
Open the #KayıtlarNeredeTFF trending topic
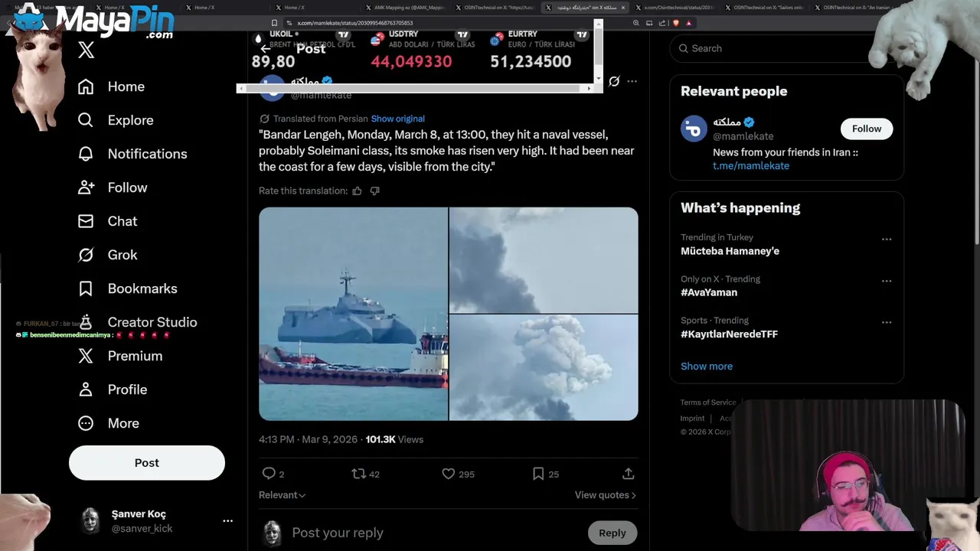pos(729,334)
